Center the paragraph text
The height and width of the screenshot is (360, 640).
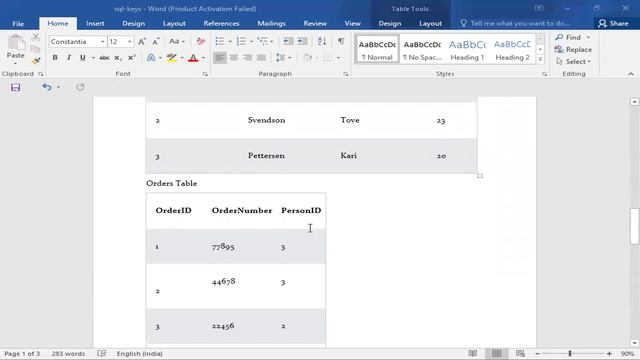pyautogui.click(x=234, y=58)
